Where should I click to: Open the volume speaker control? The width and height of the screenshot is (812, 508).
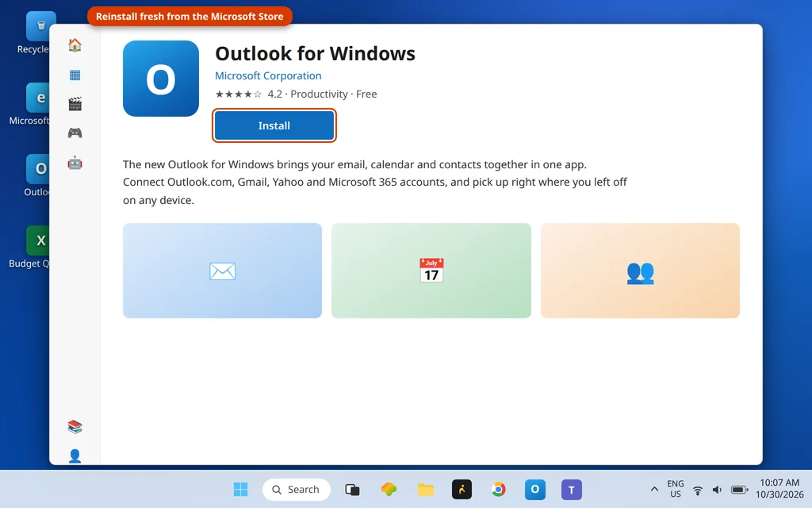[x=717, y=489]
